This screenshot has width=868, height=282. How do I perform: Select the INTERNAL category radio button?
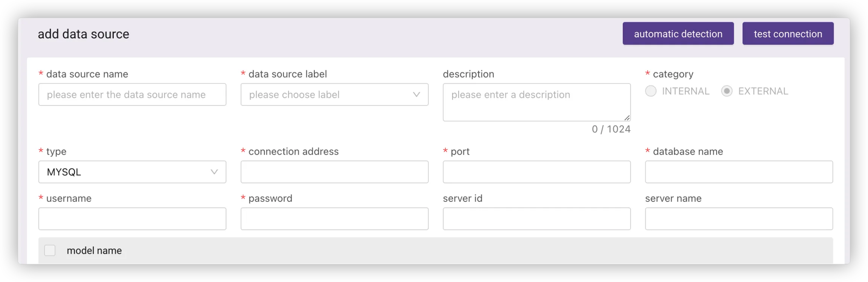(x=651, y=91)
